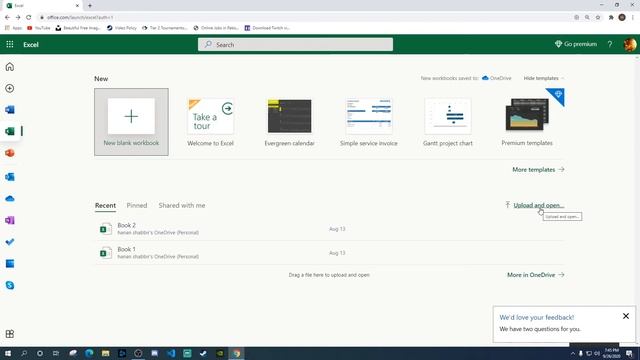Select the Recent tab
Image resolution: width=640 pixels, height=360 pixels.
coord(105,205)
